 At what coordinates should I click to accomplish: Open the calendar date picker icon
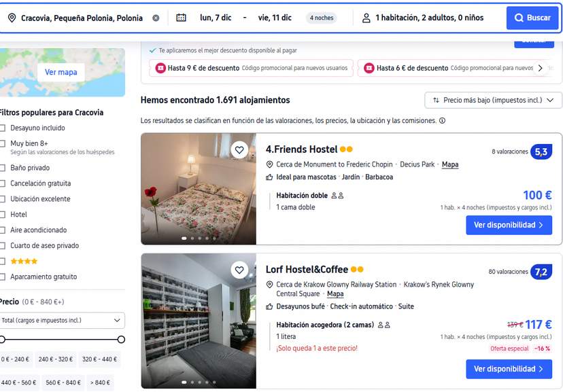(x=181, y=18)
